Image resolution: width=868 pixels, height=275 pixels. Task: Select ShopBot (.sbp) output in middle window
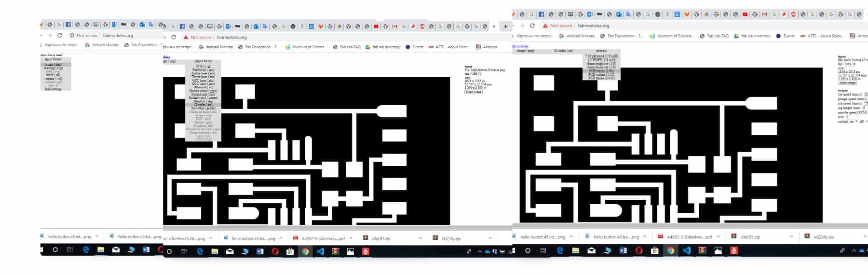click(203, 101)
